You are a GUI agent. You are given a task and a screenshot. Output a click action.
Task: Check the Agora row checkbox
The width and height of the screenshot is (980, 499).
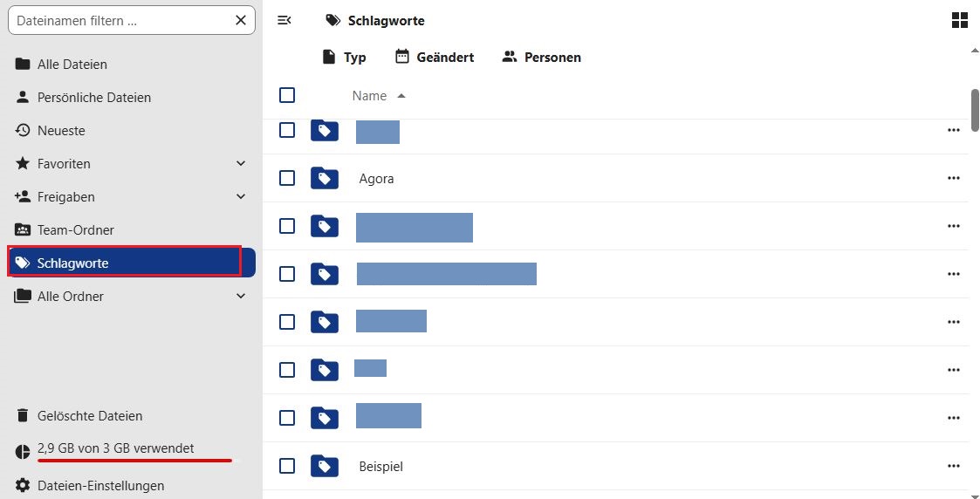click(287, 178)
